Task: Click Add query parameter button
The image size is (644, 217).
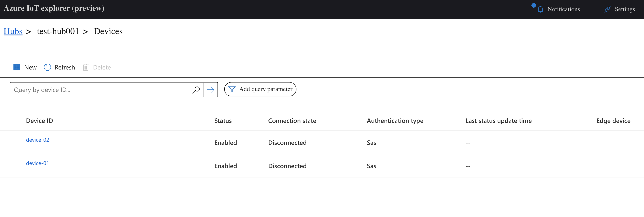Action: 260,89
